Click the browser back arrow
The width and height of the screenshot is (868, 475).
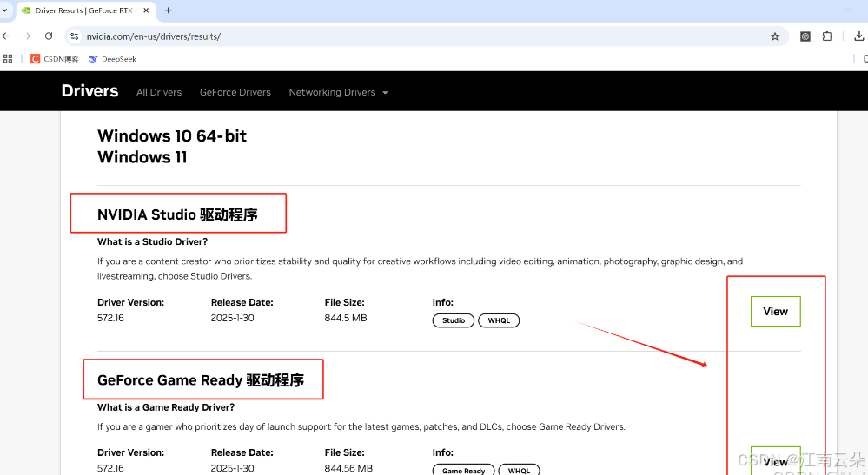[x=6, y=36]
